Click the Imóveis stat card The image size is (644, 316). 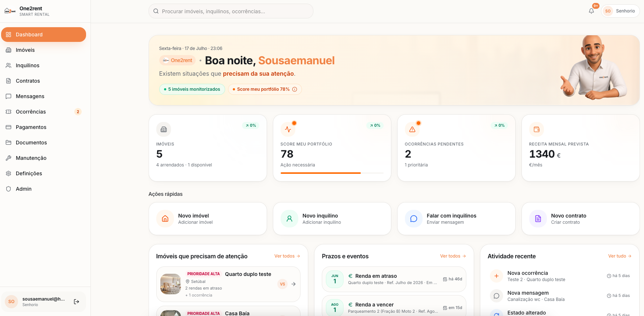(208, 148)
